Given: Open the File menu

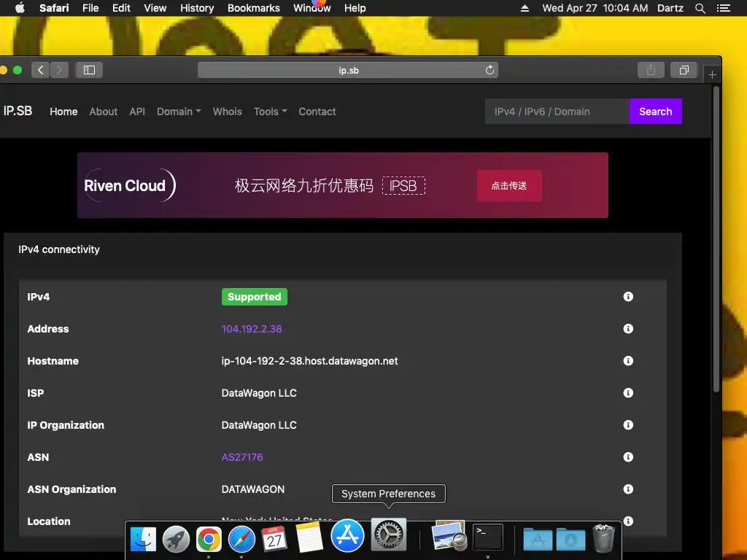Looking at the screenshot, I should pos(90,8).
